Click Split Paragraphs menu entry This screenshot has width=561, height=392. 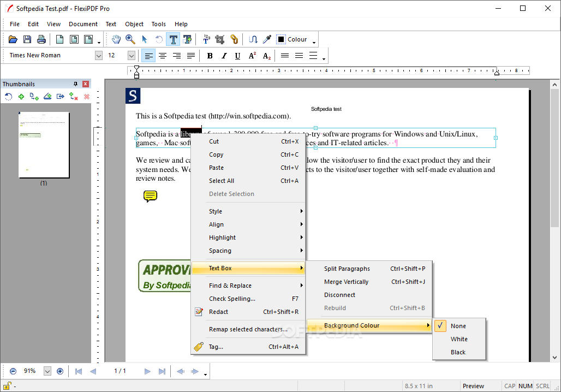(369, 269)
